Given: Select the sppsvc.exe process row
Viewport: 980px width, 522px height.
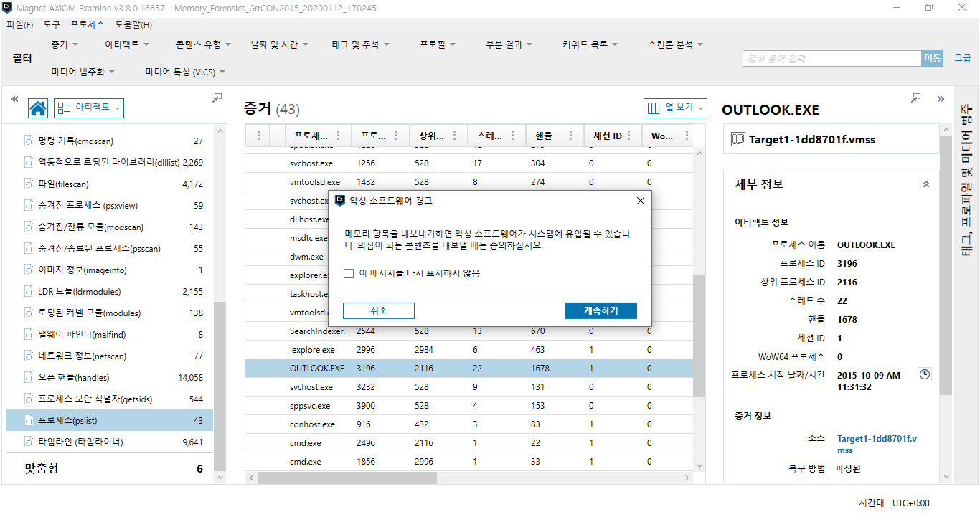Looking at the screenshot, I should [469, 406].
